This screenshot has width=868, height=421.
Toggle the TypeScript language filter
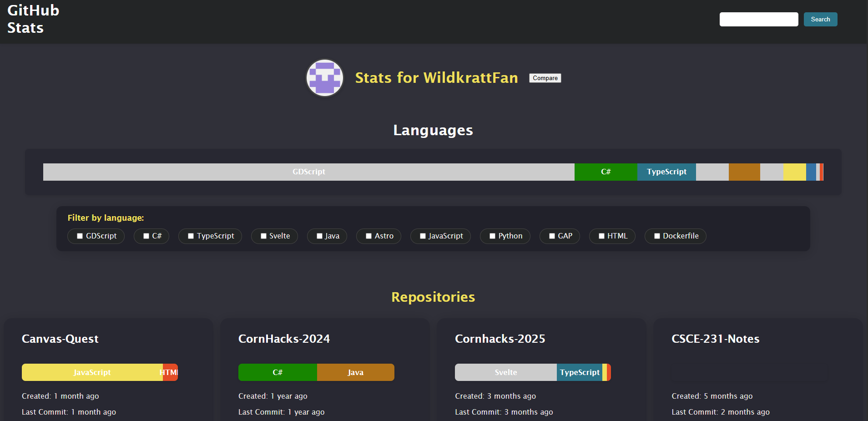191,236
